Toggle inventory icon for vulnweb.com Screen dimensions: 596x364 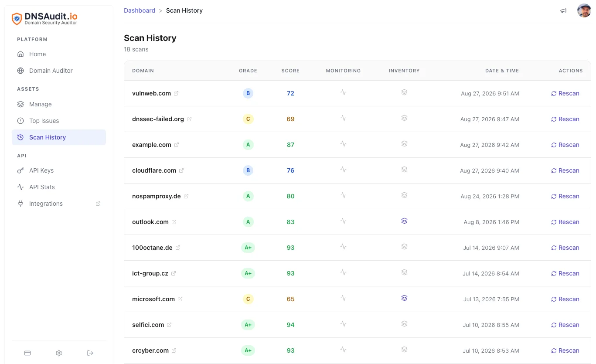coord(404,92)
